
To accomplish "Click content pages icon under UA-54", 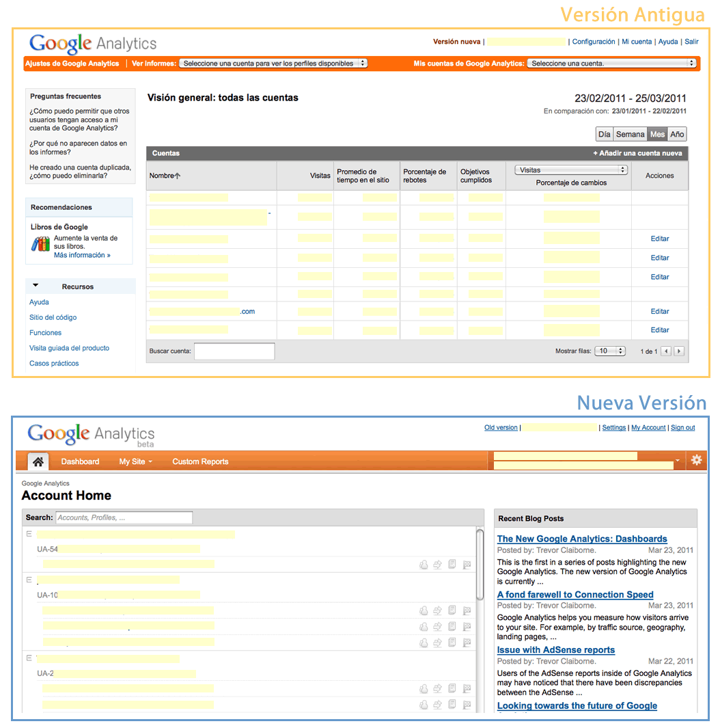I will (x=452, y=564).
